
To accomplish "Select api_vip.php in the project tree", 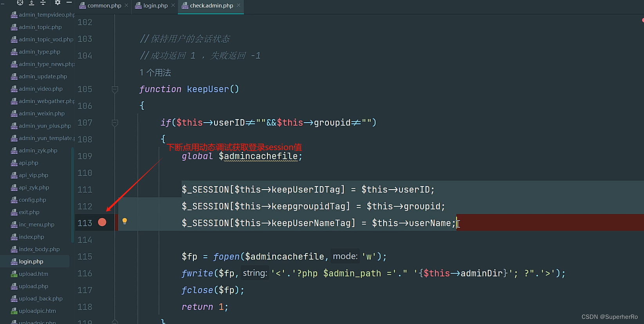I will pos(29,175).
